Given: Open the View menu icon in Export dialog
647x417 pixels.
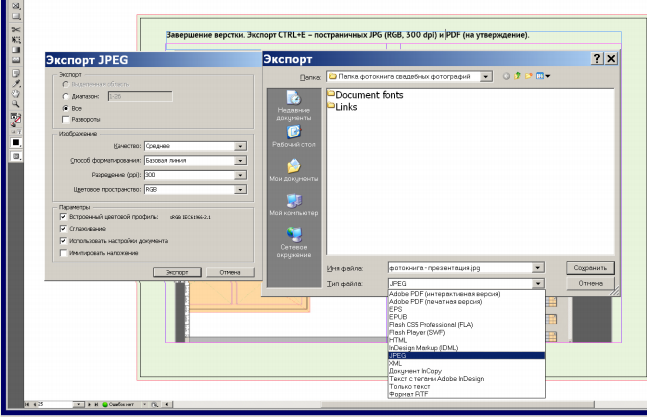Looking at the screenshot, I should 542,76.
